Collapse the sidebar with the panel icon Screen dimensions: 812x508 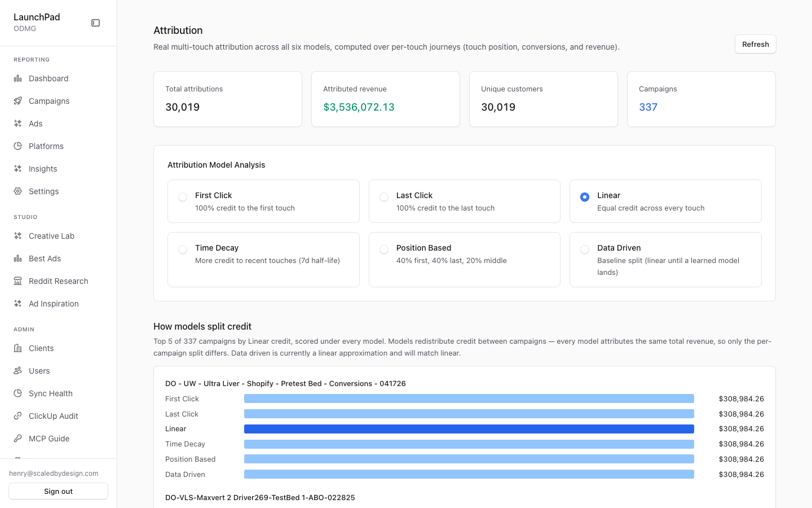coord(96,23)
